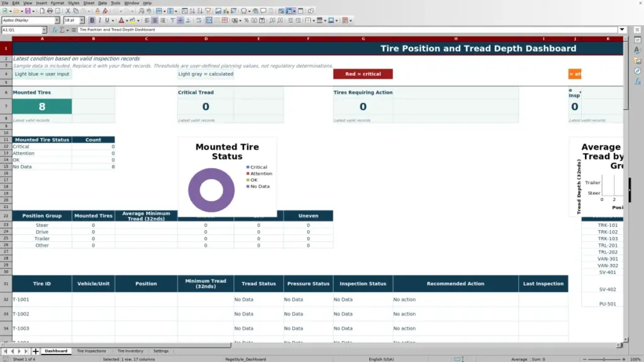This screenshot has width=644, height=362.
Task: Open Font Color dropdown arrow
Action: (127, 20)
